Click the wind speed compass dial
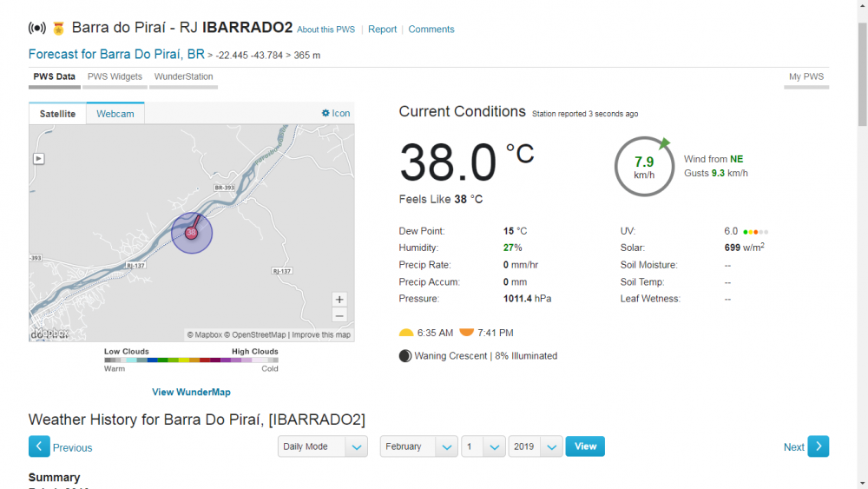The width and height of the screenshot is (868, 489). coord(644,166)
